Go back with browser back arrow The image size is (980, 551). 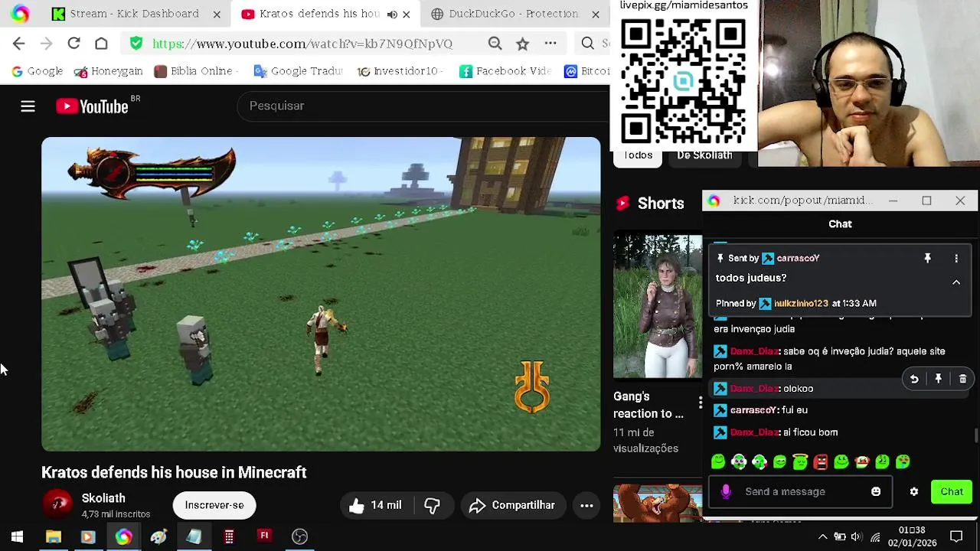(18, 44)
